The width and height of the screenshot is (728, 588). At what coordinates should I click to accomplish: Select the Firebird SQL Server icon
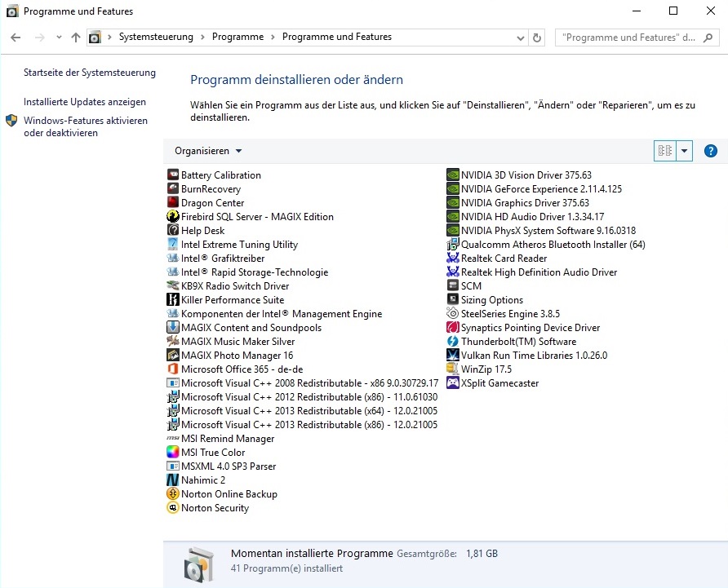click(x=173, y=216)
